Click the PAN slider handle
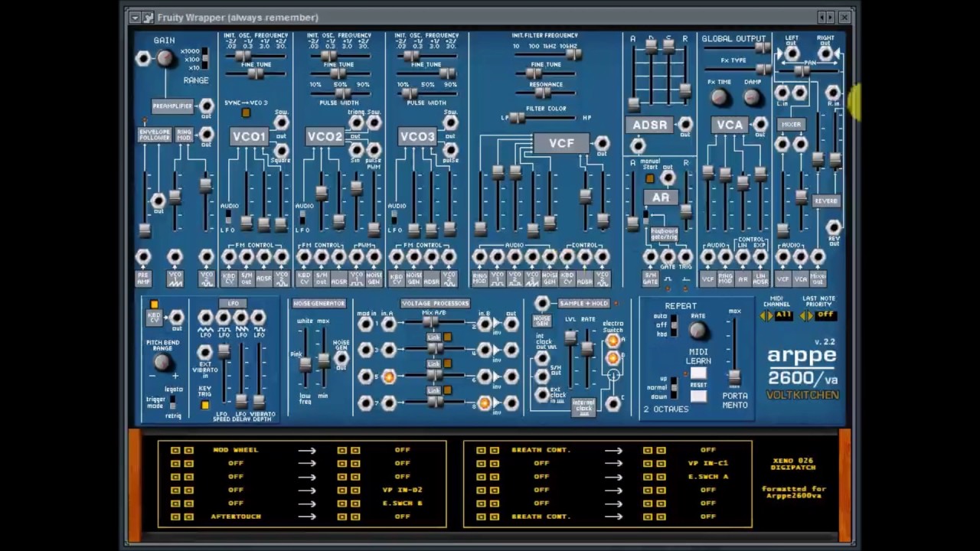Image resolution: width=980 pixels, height=551 pixels. pos(802,71)
